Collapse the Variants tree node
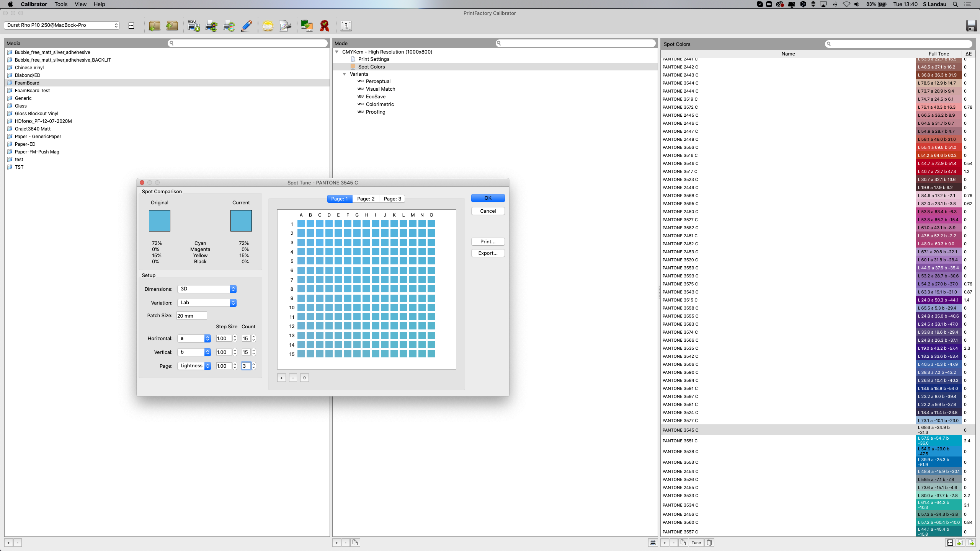This screenshot has width=980, height=551. coord(345,74)
